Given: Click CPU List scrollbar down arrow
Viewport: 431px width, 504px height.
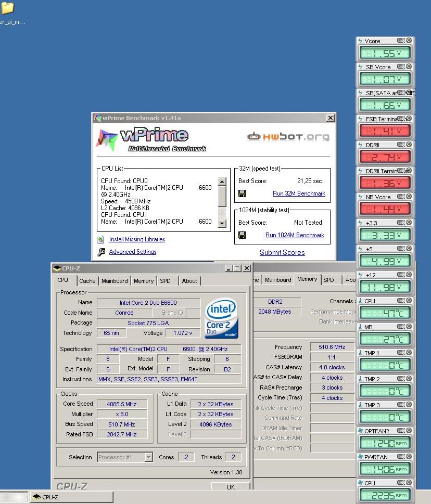Looking at the screenshot, I should [x=222, y=223].
